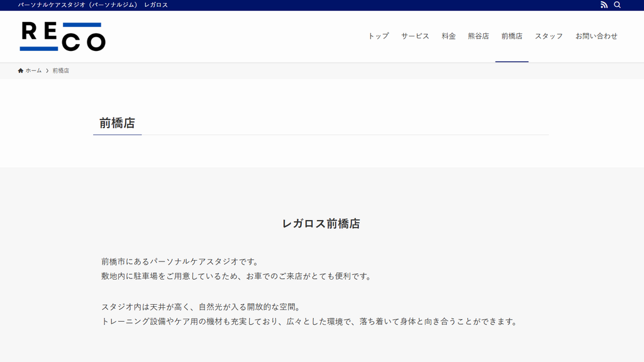The height and width of the screenshot is (362, 644).
Task: Open the お問い合わせ contact page
Action: pos(596,36)
